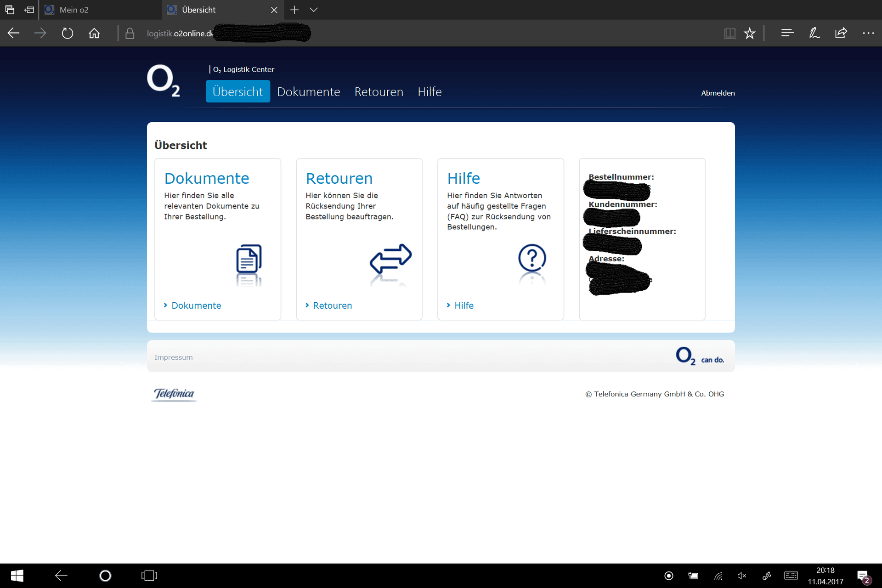The width and height of the screenshot is (882, 588).
Task: Open the Dokumente navigation item
Action: pos(309,91)
